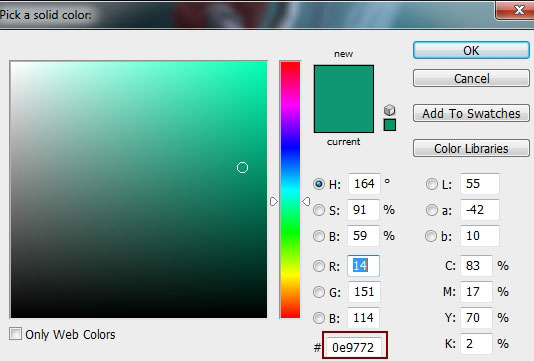The width and height of the screenshot is (534, 361).
Task: Select the Lab b radio button
Action: pyautogui.click(x=431, y=236)
